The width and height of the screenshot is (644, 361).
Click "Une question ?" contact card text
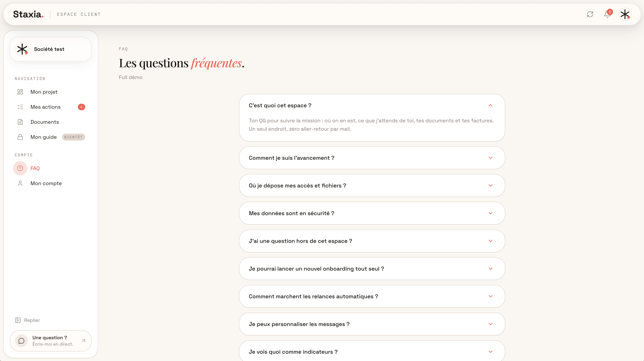click(x=50, y=337)
